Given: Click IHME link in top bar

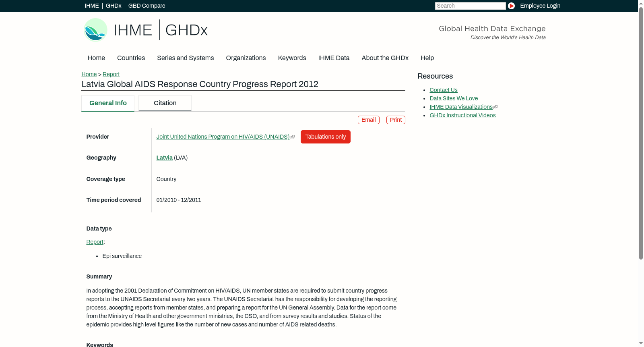Looking at the screenshot, I should [x=92, y=6].
